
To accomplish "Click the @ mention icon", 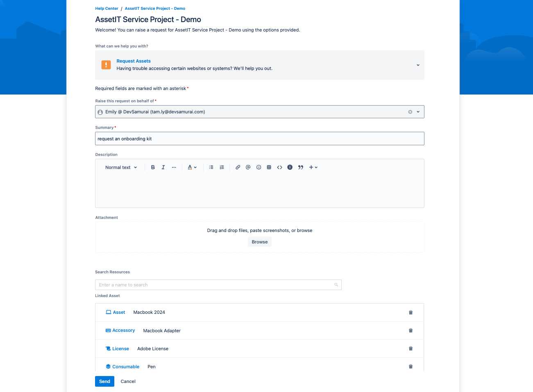I will (x=248, y=167).
